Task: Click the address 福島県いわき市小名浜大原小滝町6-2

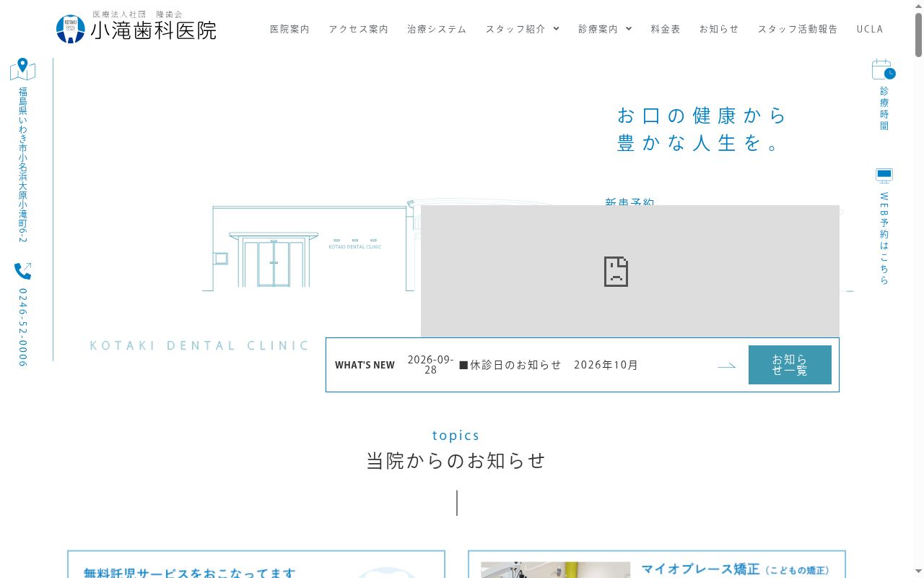Action: [23, 165]
